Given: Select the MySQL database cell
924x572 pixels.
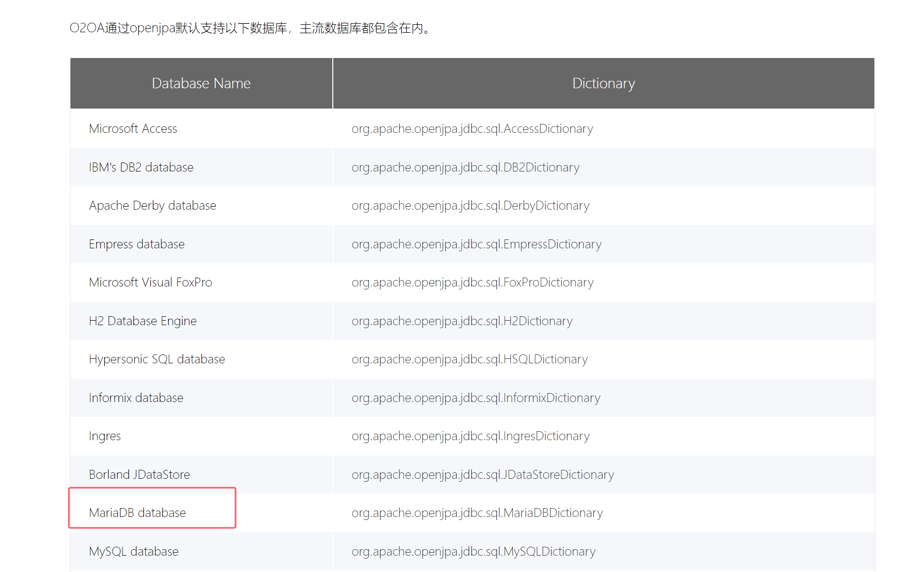Looking at the screenshot, I should [x=201, y=552].
